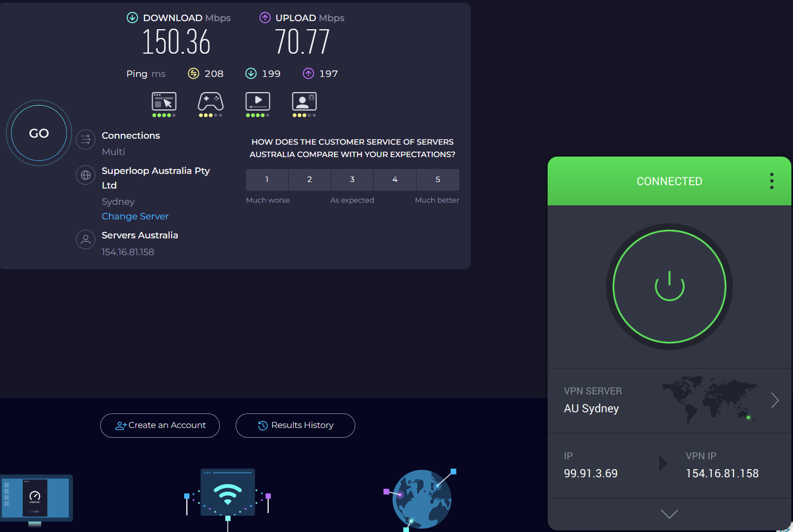Click the Create an Account button

pyautogui.click(x=160, y=425)
